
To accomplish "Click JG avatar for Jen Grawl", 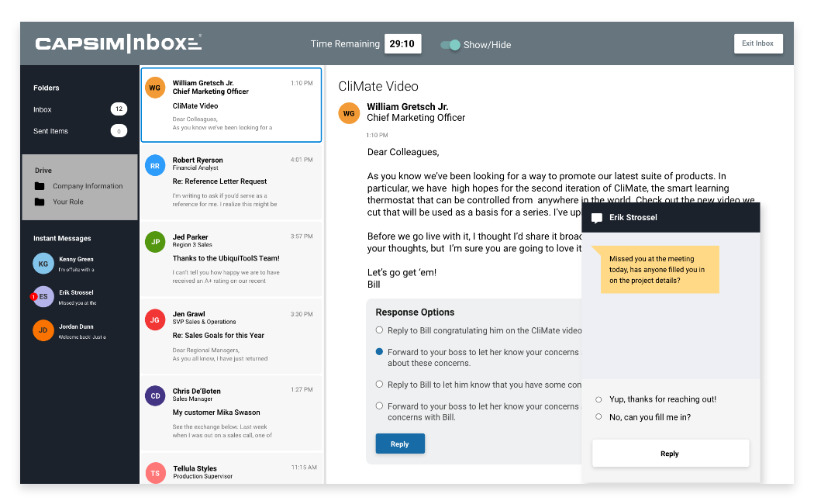I will [155, 319].
